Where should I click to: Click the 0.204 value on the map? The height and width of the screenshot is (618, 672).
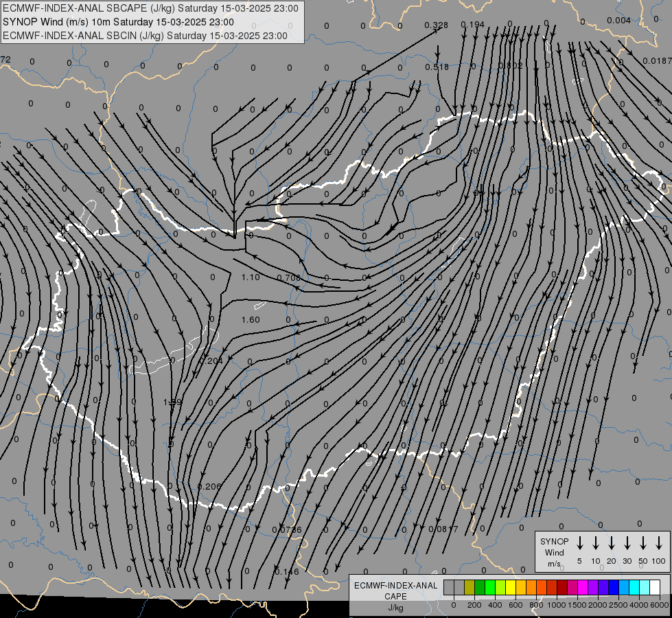click(211, 361)
